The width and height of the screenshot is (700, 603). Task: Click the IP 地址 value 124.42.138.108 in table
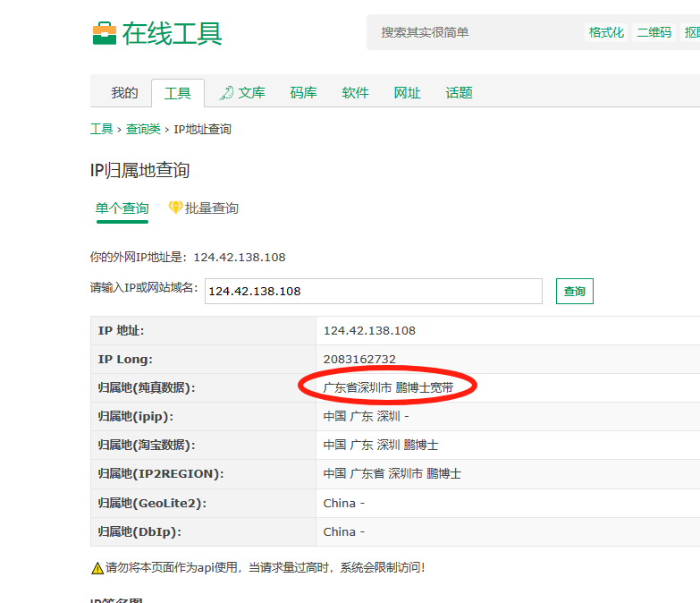[369, 330]
